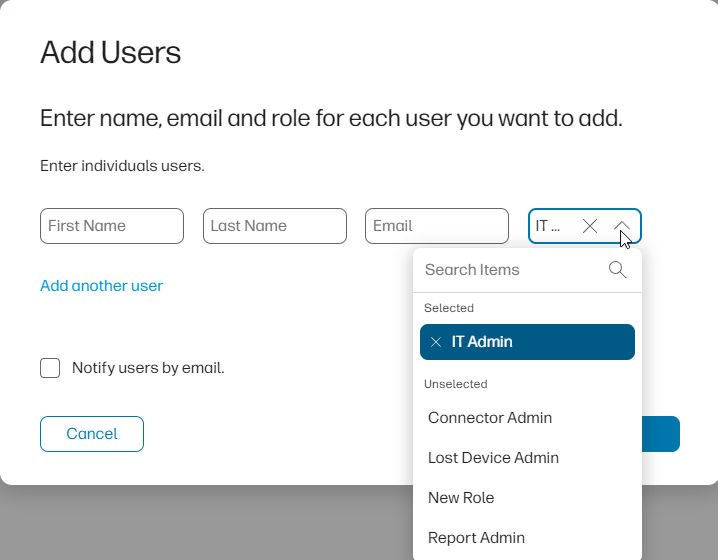This screenshot has width=718, height=560.
Task: Remove IT Admin using its X icon
Action: [436, 342]
